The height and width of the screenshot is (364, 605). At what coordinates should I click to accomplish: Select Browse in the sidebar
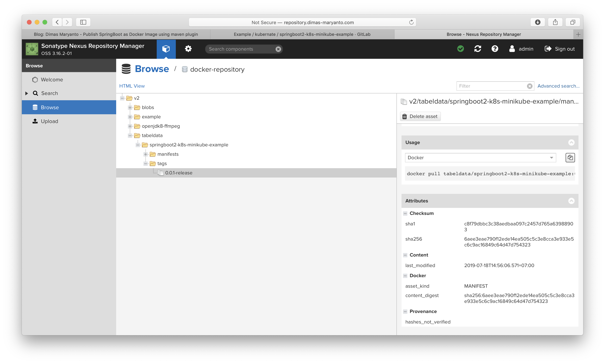[69, 107]
